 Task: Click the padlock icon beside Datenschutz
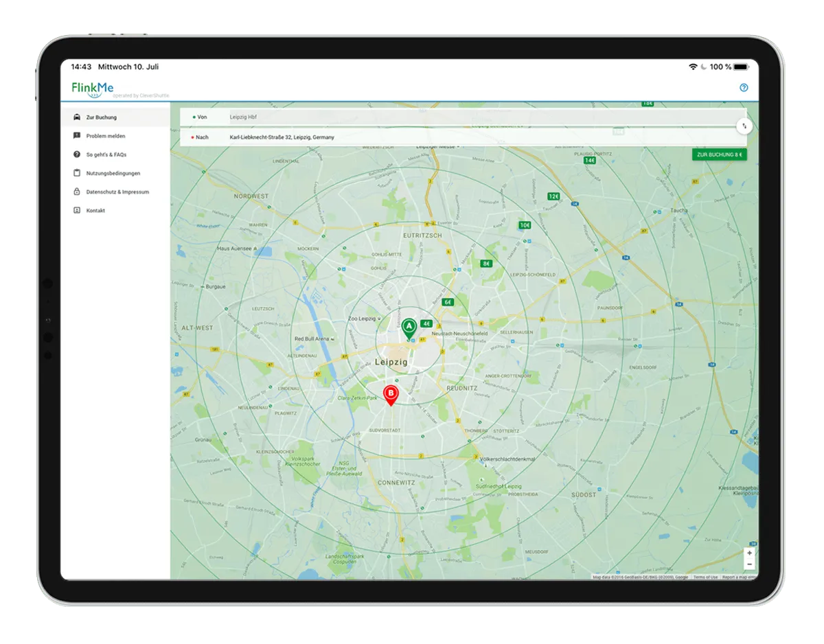click(x=76, y=192)
